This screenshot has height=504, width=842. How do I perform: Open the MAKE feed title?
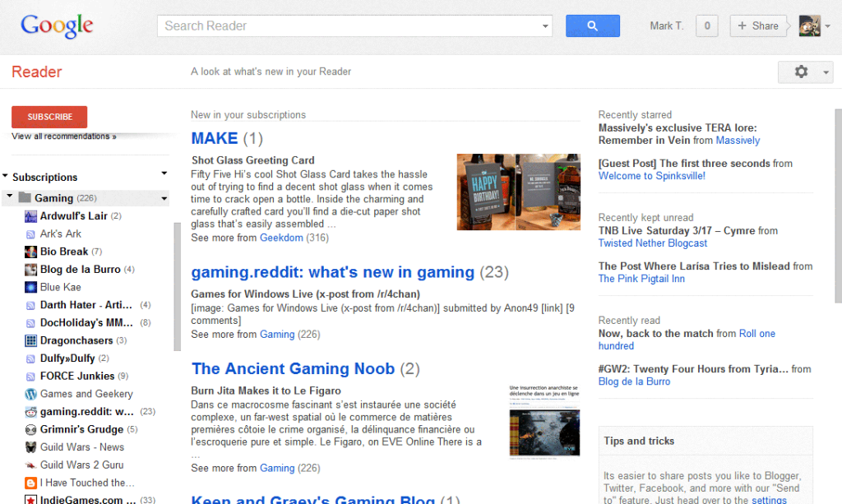pyautogui.click(x=215, y=138)
